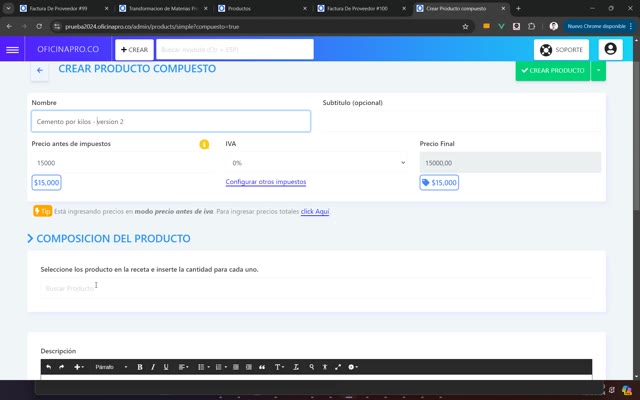Click redo in the description editor
Image resolution: width=640 pixels, height=400 pixels.
[x=62, y=367]
